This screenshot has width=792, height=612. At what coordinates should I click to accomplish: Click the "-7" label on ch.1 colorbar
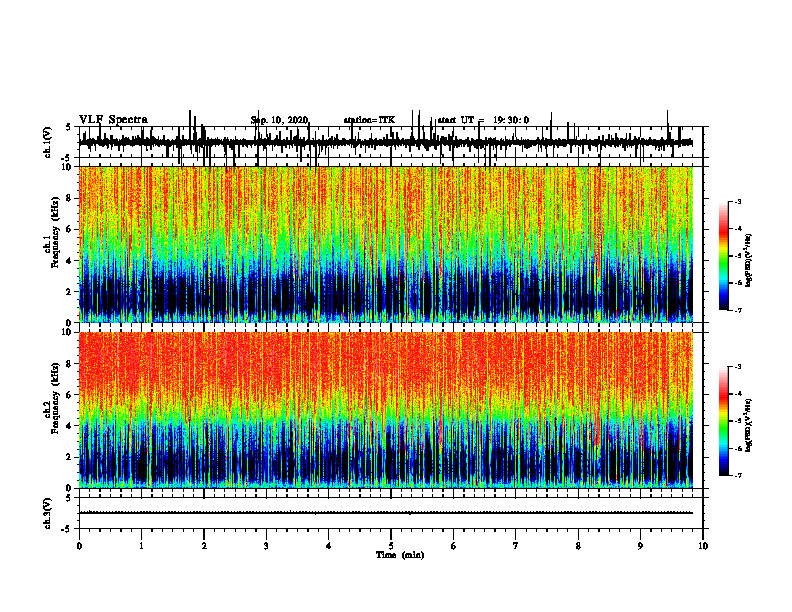[738, 310]
